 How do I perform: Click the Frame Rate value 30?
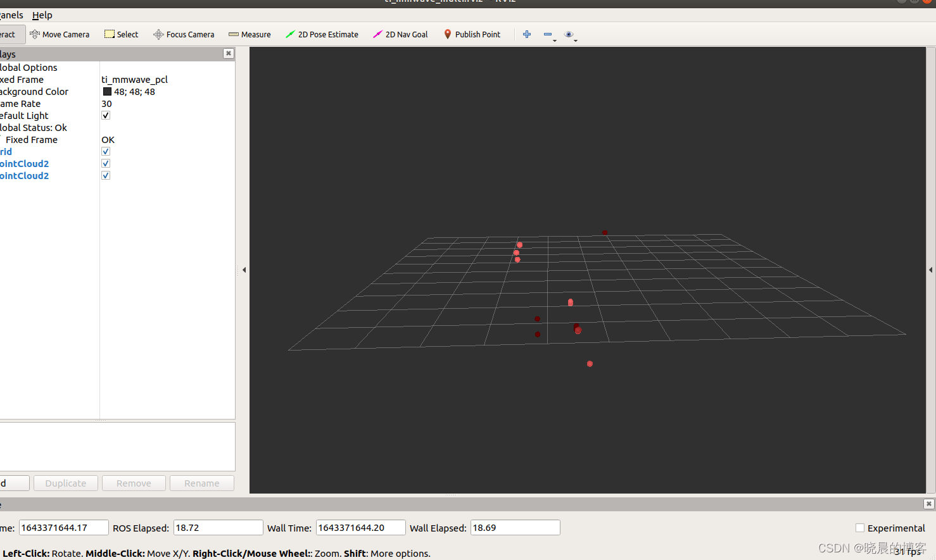[x=106, y=104]
